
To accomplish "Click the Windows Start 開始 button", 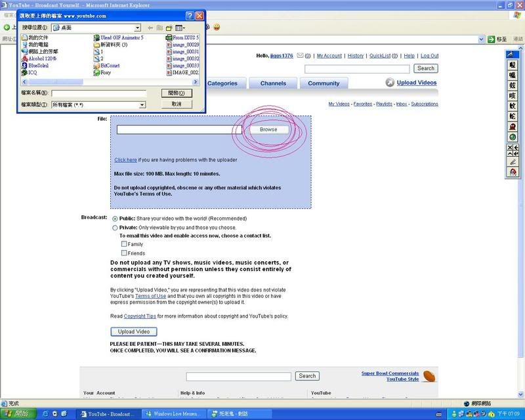I will pos(17,414).
